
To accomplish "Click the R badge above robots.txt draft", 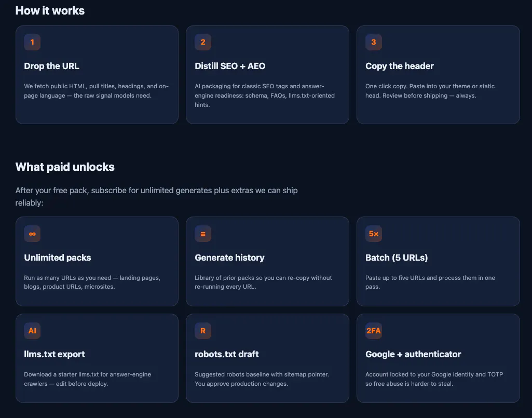I will pyautogui.click(x=203, y=331).
